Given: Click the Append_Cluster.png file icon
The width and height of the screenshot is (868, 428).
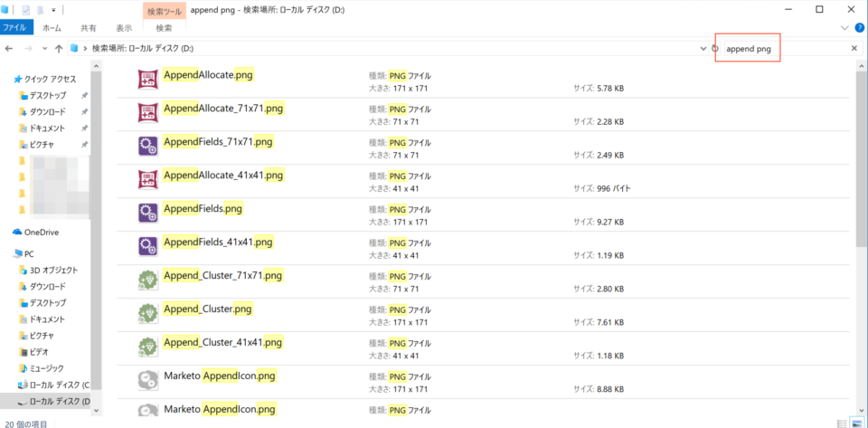Looking at the screenshot, I should coord(147,313).
